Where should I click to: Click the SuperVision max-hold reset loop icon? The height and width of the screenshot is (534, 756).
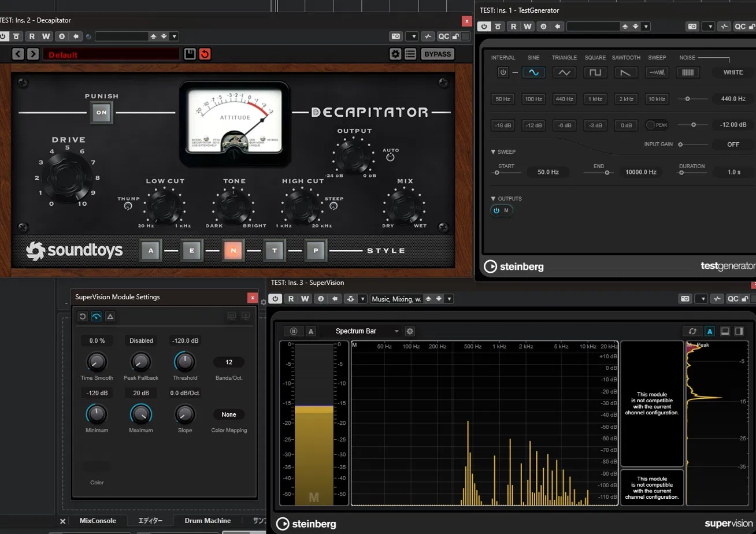692,331
